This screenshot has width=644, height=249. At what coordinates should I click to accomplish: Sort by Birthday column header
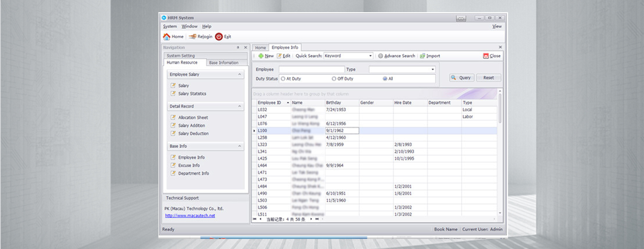(x=342, y=103)
